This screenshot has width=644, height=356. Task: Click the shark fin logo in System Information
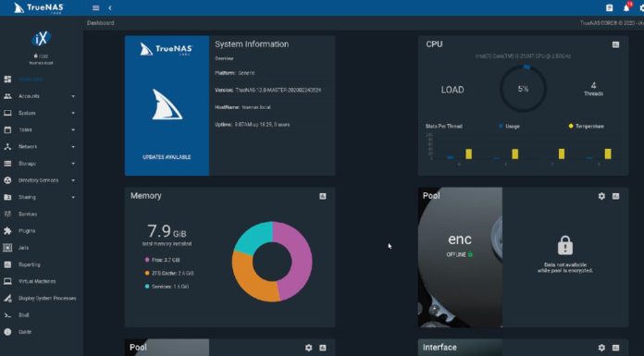167,104
